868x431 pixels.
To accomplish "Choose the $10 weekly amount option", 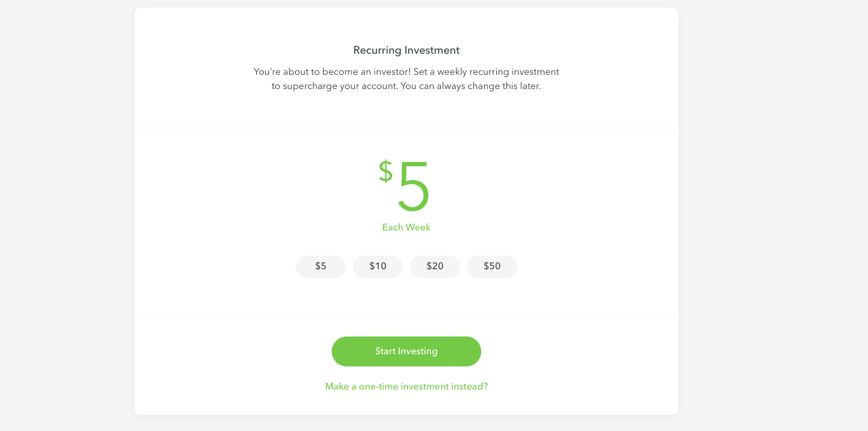I will (378, 266).
